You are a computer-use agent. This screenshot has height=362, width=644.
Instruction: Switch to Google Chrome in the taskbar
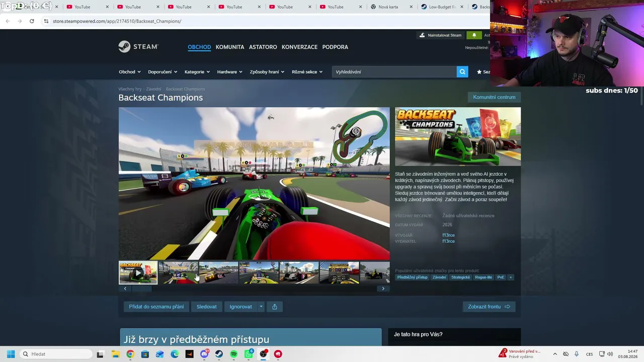coord(130,354)
